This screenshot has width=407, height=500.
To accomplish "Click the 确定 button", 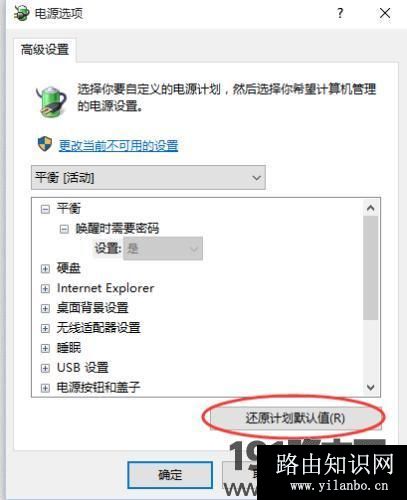I will pyautogui.click(x=170, y=475).
